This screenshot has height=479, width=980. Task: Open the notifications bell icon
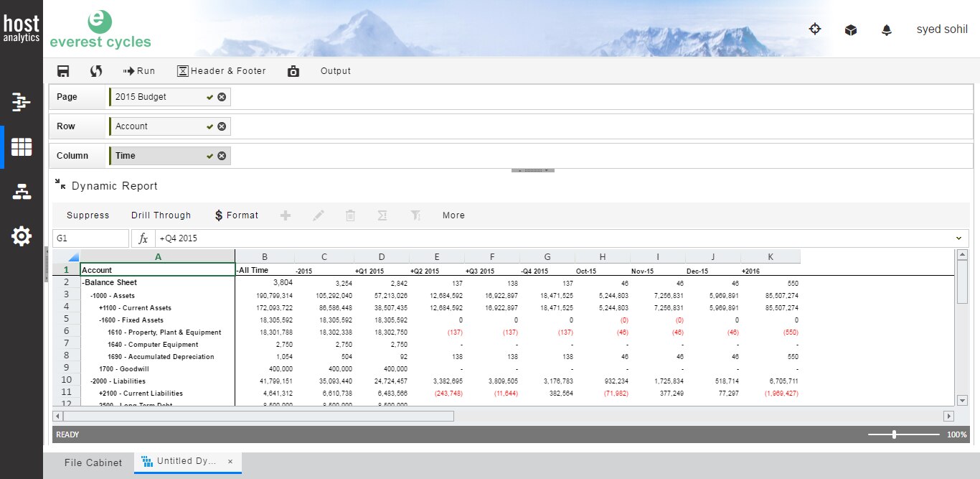click(x=887, y=30)
